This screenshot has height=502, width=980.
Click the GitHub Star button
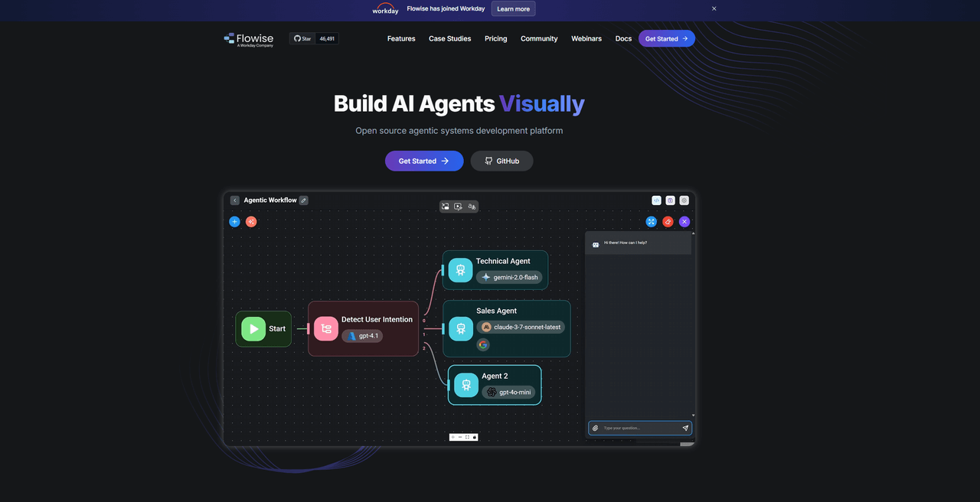[x=302, y=38]
